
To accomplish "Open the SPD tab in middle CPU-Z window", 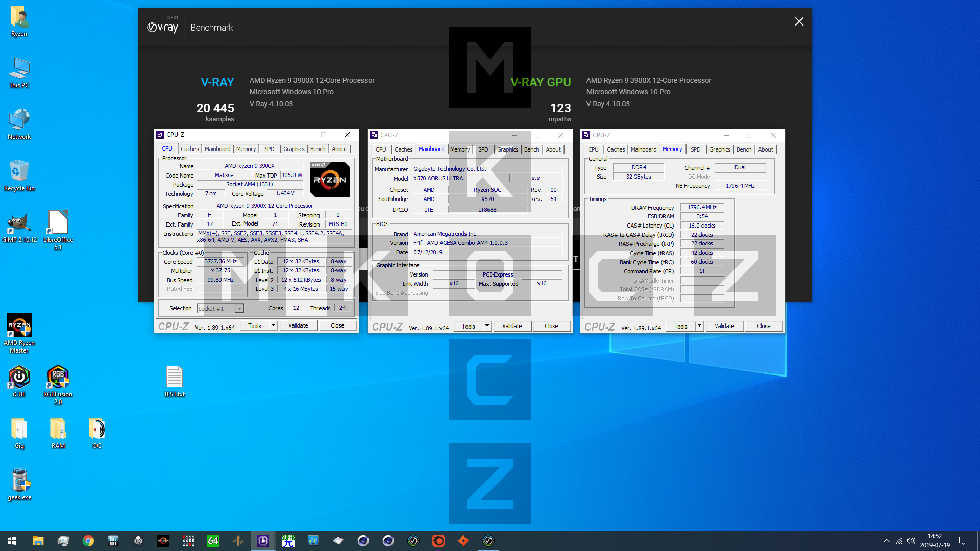I will coord(483,149).
